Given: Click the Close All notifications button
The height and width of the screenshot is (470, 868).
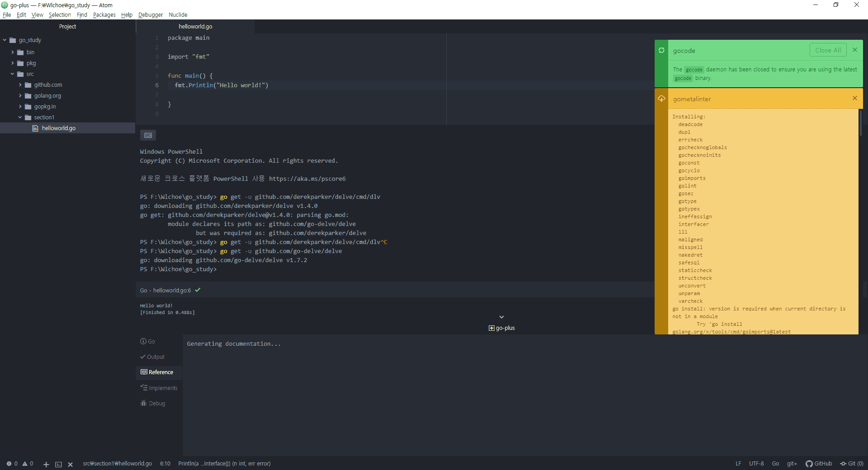Looking at the screenshot, I should [x=828, y=50].
